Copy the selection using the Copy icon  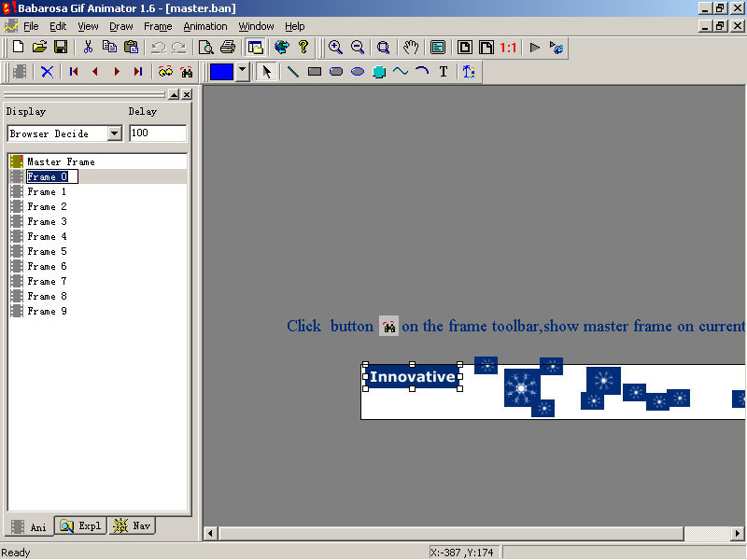[109, 47]
